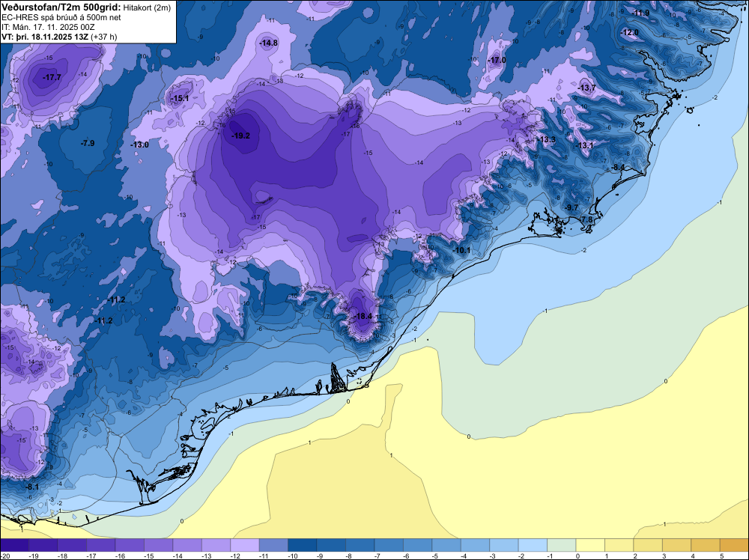Viewport: 749px width, 560px height.
Task: Click the legend scale label -12
Action: click(234, 556)
